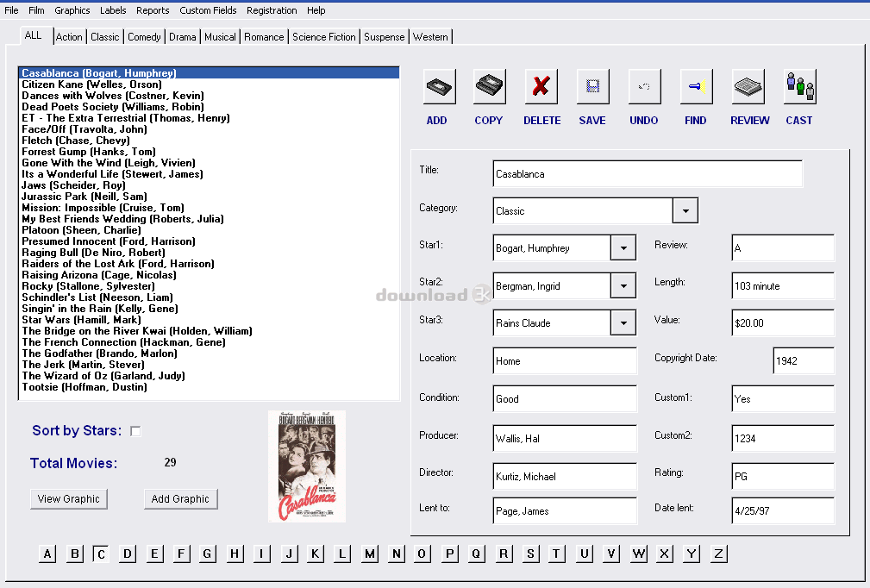
Task: Click the Lent to field
Action: pyautogui.click(x=565, y=511)
